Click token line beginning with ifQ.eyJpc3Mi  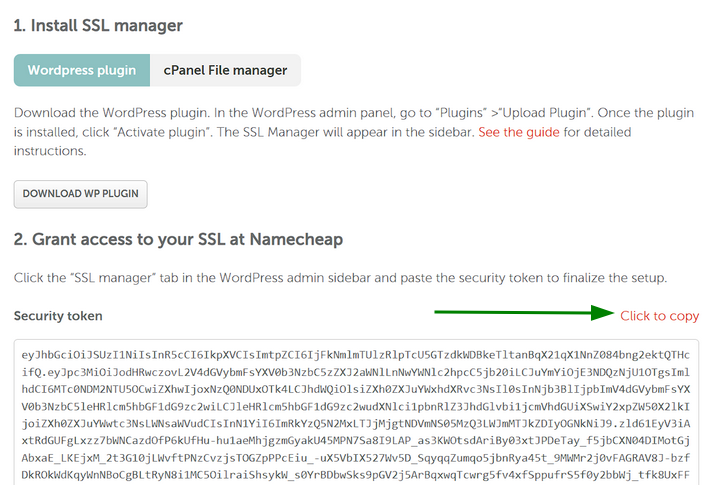tap(356, 373)
